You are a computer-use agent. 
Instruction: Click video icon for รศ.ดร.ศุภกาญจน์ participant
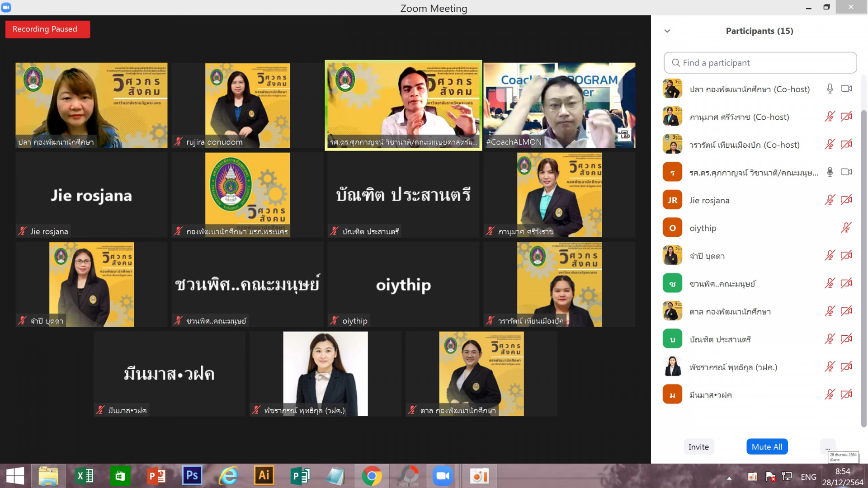pyautogui.click(x=846, y=172)
